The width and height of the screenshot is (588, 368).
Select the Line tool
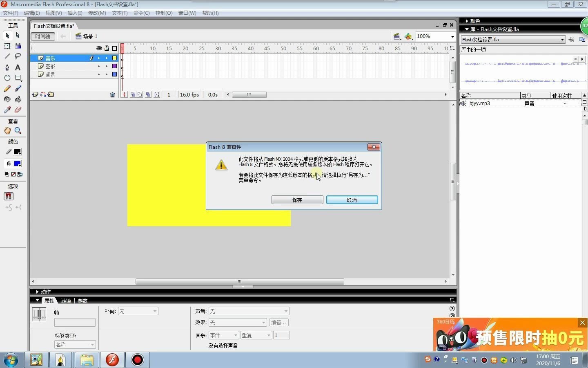[7, 56]
